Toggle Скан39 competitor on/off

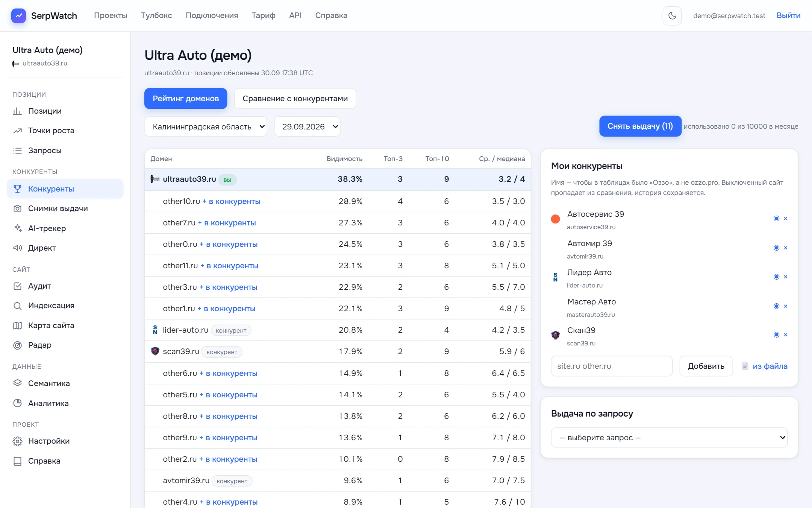(x=776, y=335)
